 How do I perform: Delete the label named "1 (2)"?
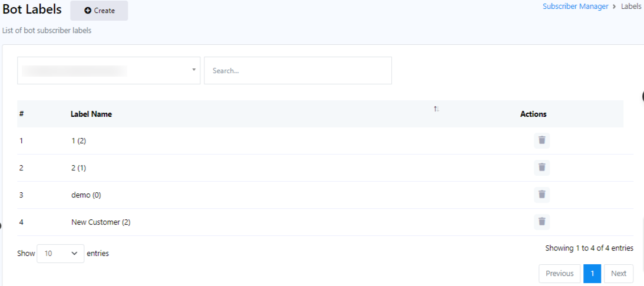coord(541,140)
